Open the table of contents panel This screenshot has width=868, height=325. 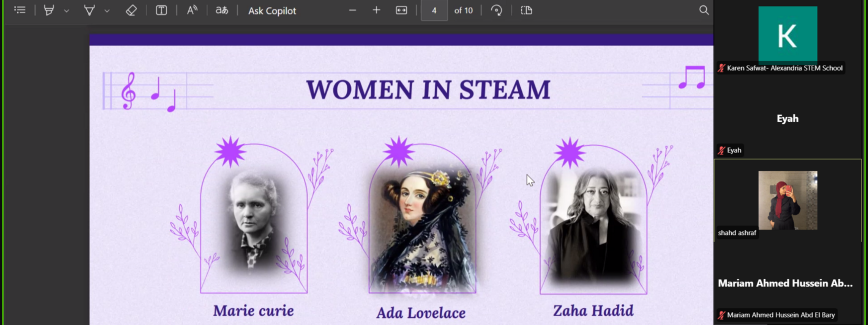click(20, 10)
